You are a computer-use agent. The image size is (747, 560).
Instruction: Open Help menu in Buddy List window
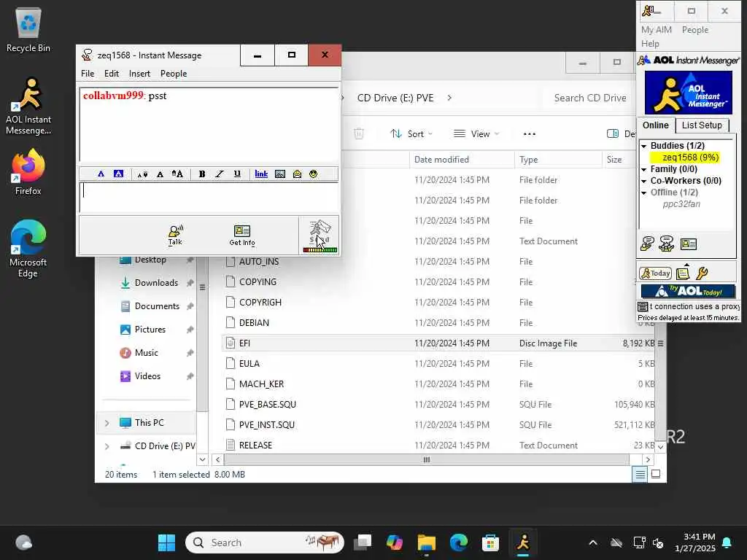(x=650, y=43)
